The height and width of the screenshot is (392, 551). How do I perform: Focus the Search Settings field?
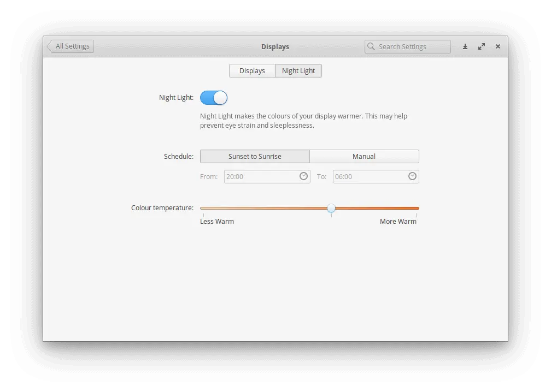[412, 47]
